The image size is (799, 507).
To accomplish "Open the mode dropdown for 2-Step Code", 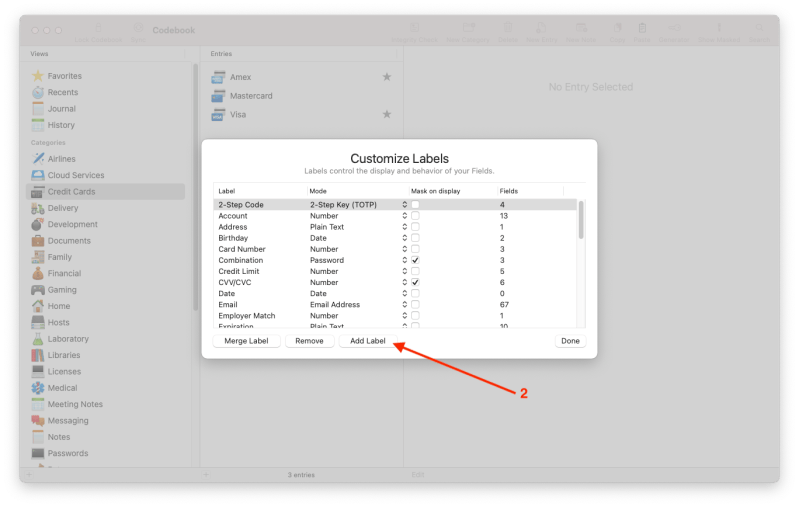I will (x=405, y=204).
